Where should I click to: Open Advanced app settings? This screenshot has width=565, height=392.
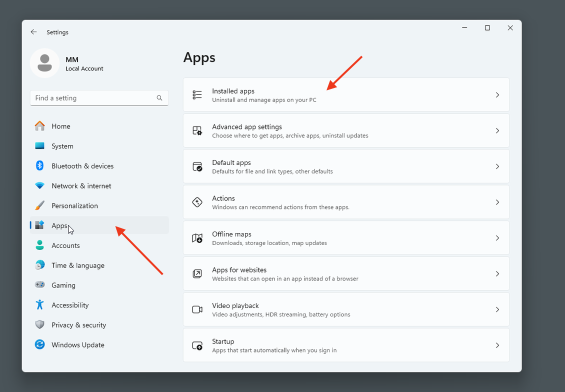(x=346, y=130)
